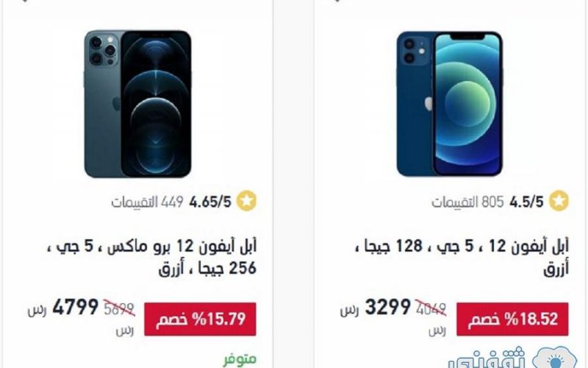Open the أبل آيفون 12 128 جيجا title
588x368 pixels.
pos(462,257)
